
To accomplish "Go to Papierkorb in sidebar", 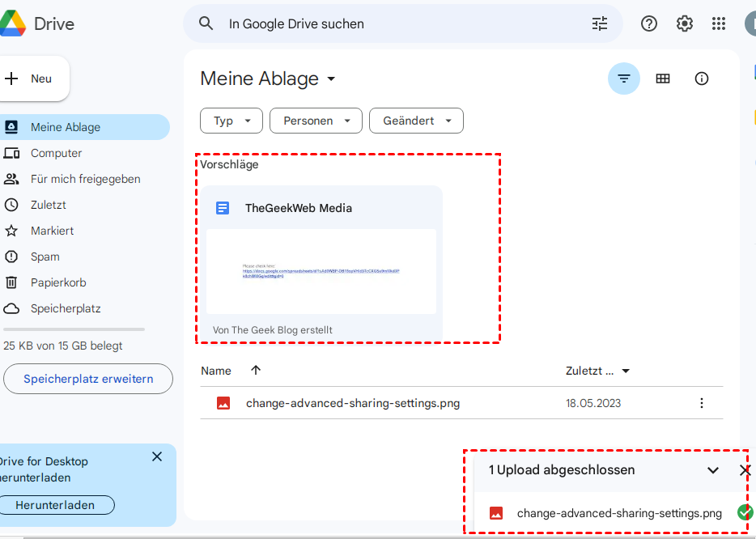I will coord(58,282).
